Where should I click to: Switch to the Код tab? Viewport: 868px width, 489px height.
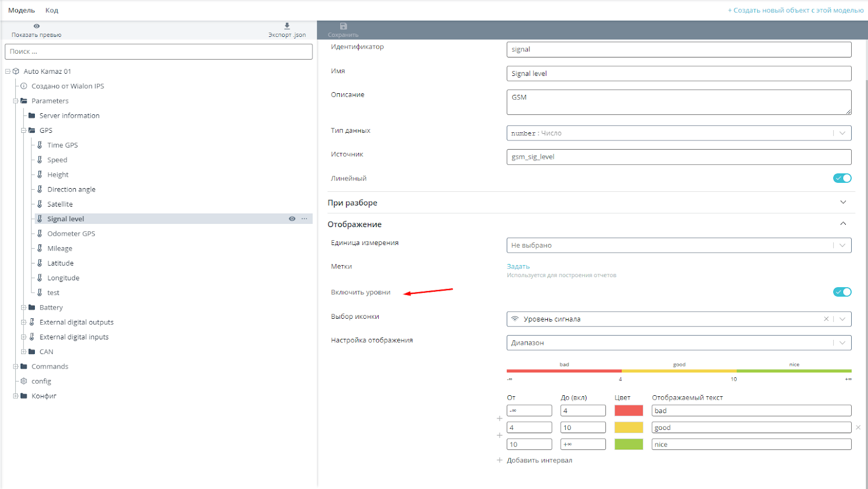(x=52, y=10)
